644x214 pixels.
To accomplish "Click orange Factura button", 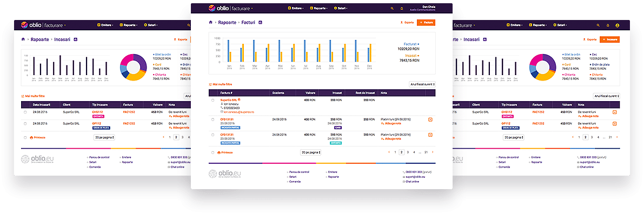I will coord(426,23).
